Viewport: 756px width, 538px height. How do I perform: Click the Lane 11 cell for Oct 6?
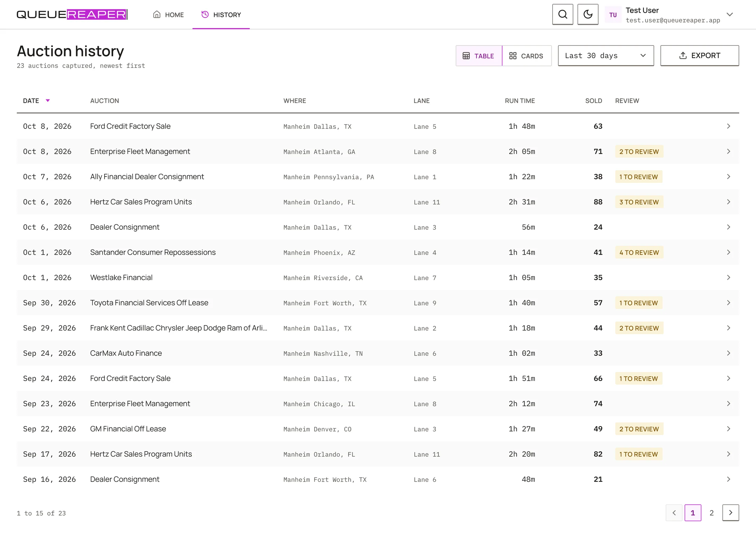427,202
